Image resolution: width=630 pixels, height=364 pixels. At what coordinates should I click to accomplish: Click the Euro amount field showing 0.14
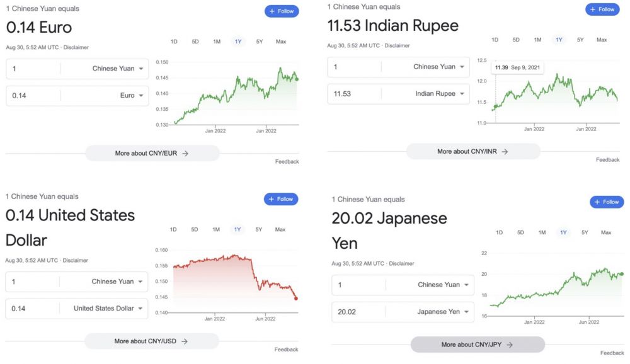pyautogui.click(x=31, y=96)
